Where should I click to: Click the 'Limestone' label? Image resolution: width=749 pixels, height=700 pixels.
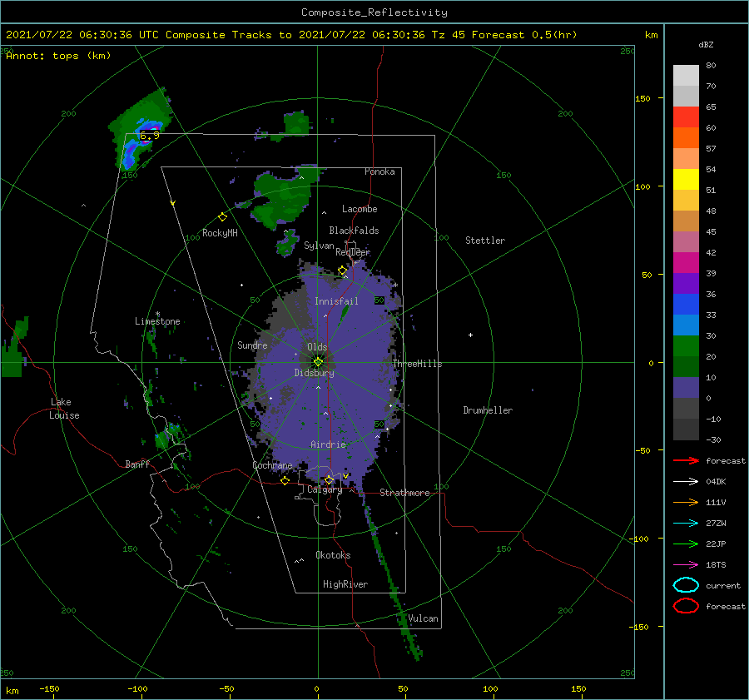(157, 321)
